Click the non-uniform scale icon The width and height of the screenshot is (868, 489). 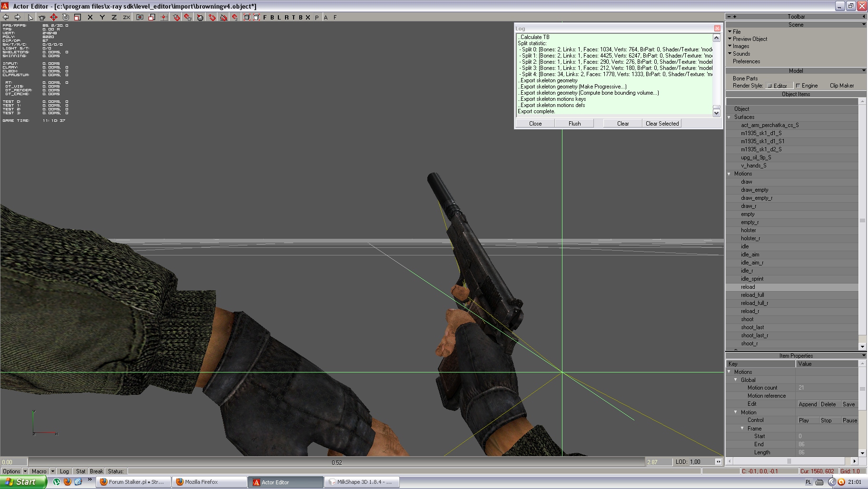click(152, 17)
